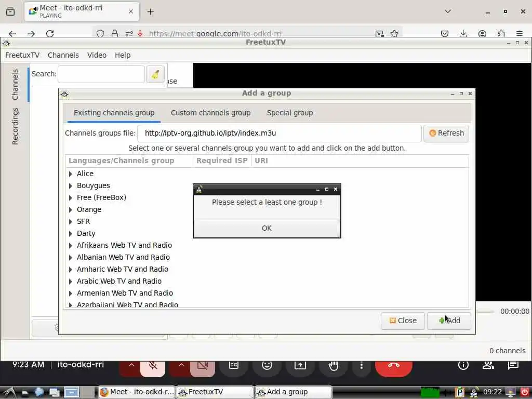Open the Meet emoji reactions
Image resolution: width=532 pixels, height=399 pixels.
coord(267,365)
